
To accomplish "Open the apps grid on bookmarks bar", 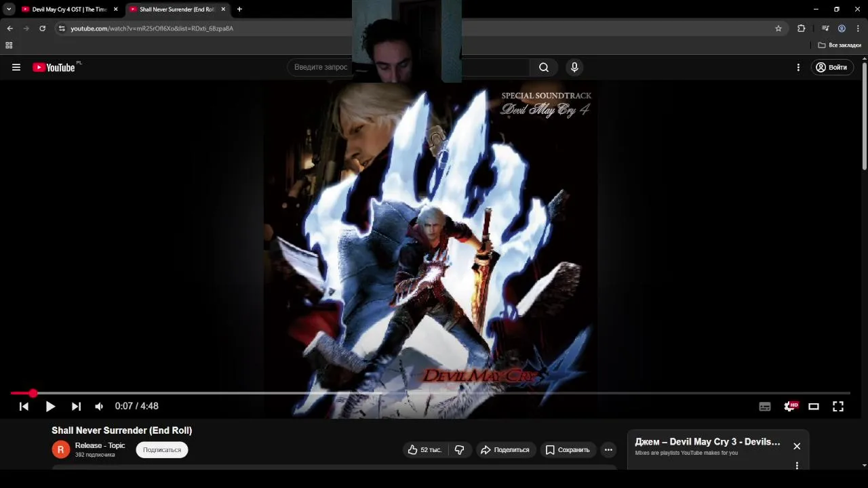I will click(x=9, y=45).
